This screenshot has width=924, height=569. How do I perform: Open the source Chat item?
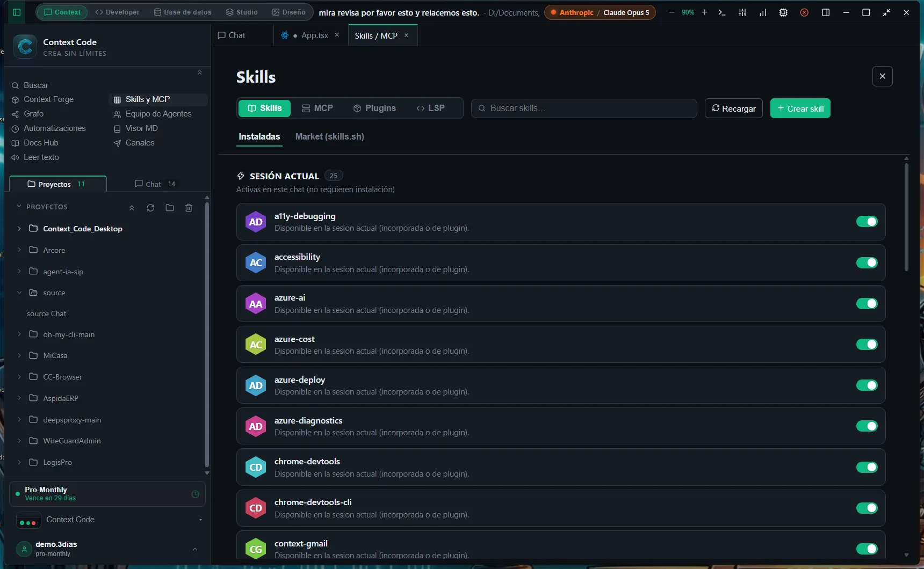pos(47,313)
